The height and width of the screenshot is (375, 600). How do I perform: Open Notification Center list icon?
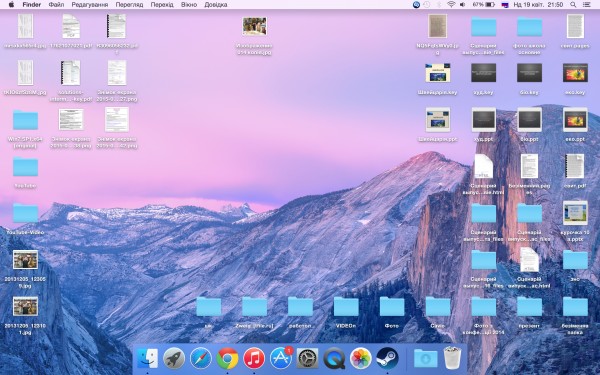587,5
